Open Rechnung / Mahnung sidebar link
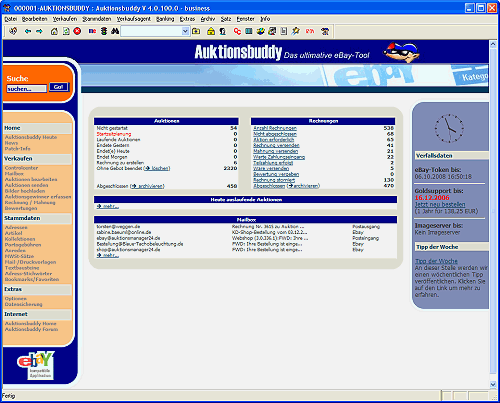Viewport: 500px width, 403px height. pyautogui.click(x=30, y=202)
